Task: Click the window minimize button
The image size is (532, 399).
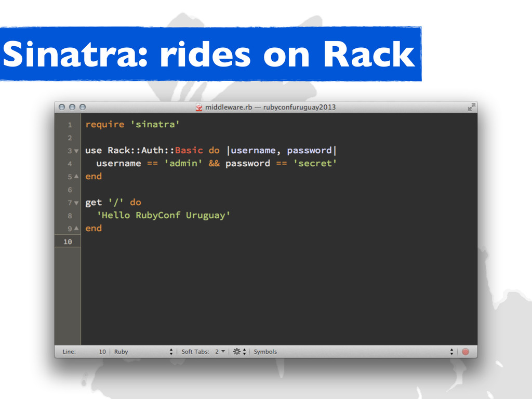Action: pos(72,107)
